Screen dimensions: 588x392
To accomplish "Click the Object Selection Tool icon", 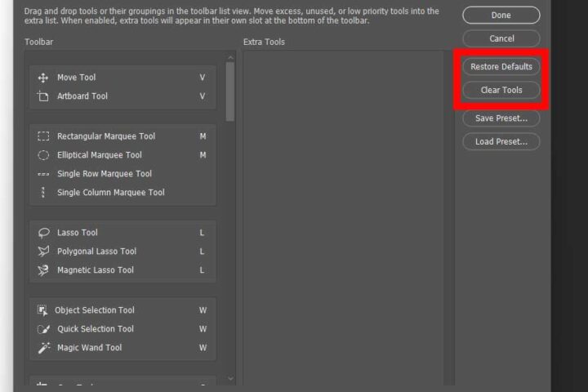I will 42,310.
